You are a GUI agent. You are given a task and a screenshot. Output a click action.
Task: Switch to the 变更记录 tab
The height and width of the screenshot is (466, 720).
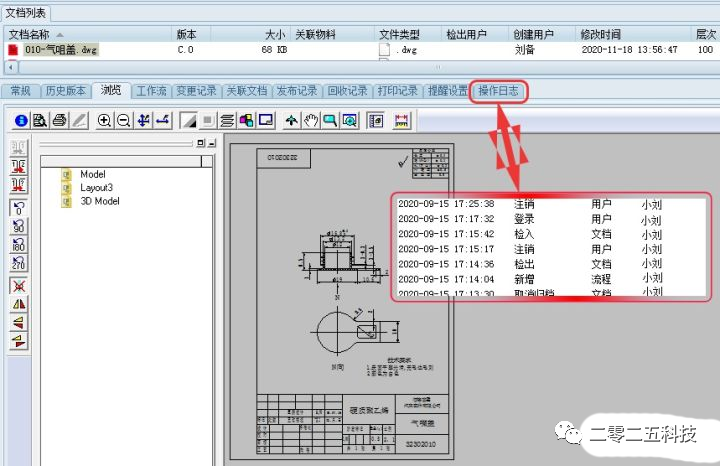tap(197, 91)
